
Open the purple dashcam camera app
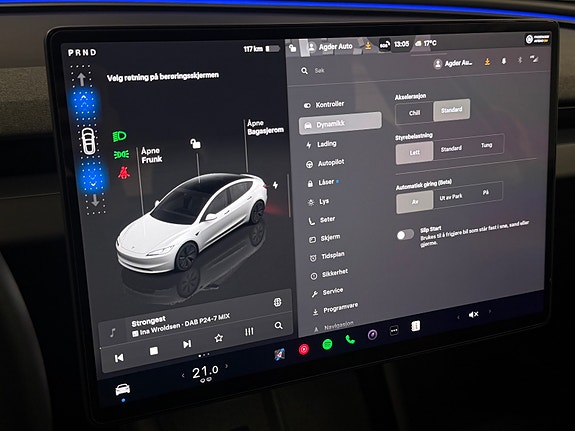click(x=372, y=335)
